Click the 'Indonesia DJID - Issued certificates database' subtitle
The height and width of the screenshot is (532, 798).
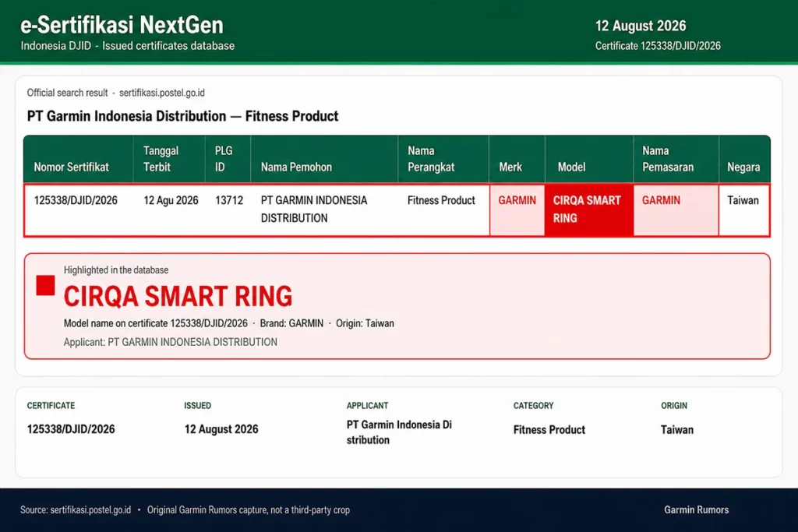(127, 46)
